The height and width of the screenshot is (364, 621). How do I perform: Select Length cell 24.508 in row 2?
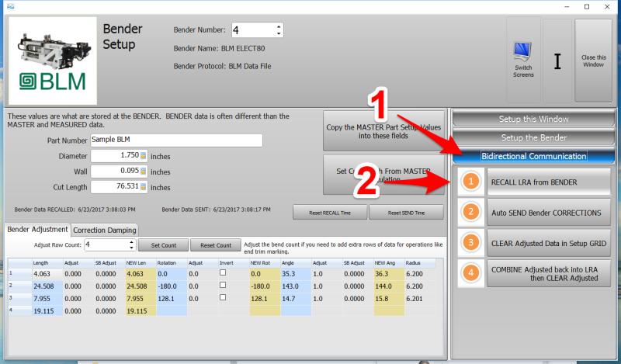pyautogui.click(x=47, y=286)
